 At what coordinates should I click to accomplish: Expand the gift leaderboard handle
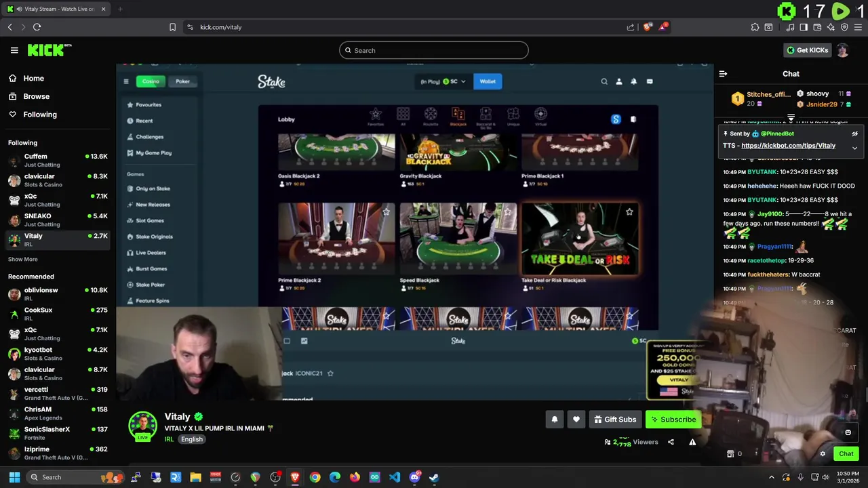coord(791,118)
